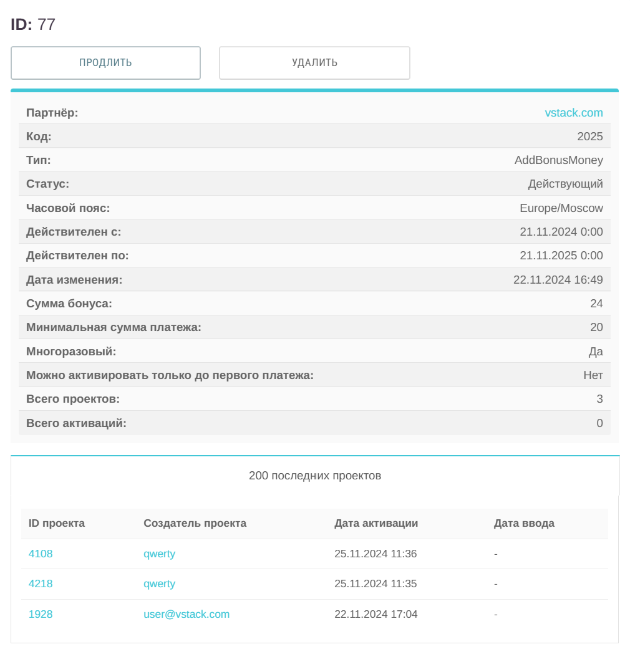Open qwerty creator of project 4218
The width and height of the screenshot is (630, 672).
click(x=159, y=583)
